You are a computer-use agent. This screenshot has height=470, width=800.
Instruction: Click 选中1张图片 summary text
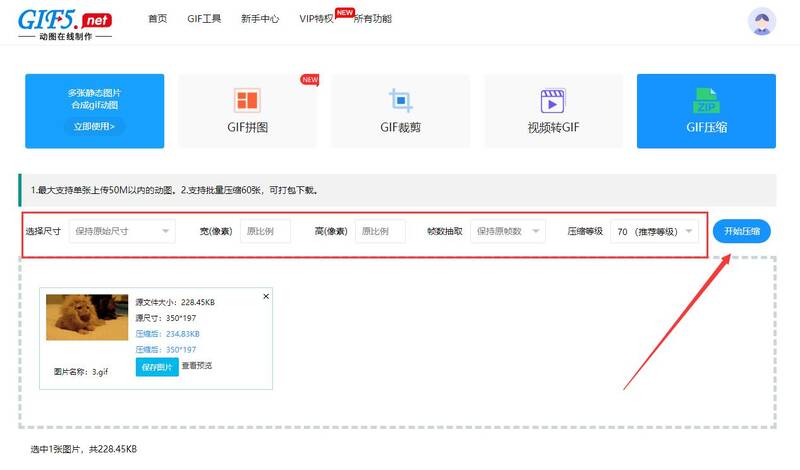(x=84, y=449)
